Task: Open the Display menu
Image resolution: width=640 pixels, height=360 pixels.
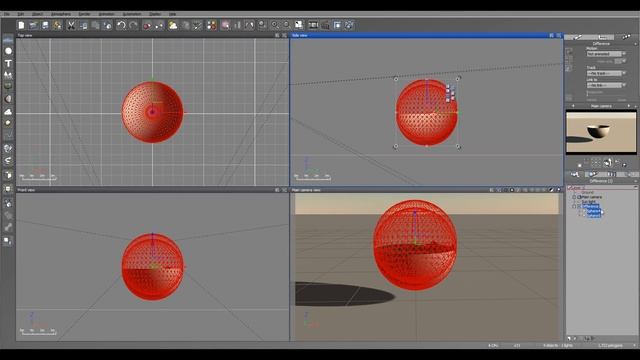Action: click(155, 14)
